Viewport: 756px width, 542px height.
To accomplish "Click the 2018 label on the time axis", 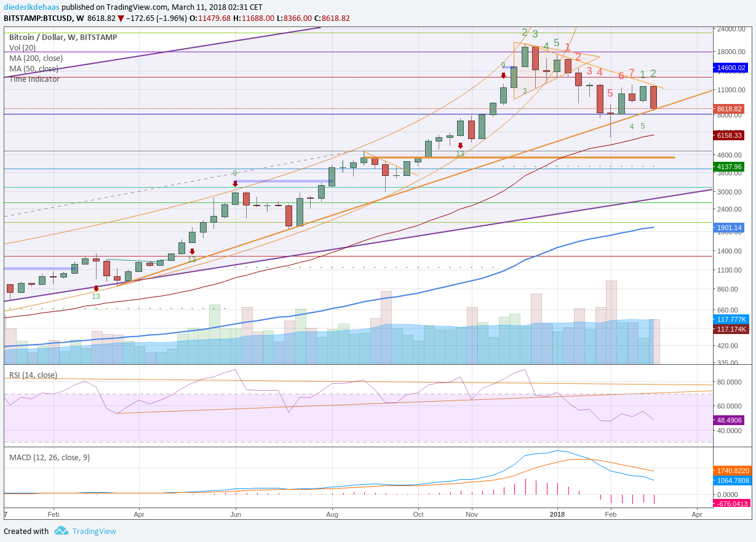I will pos(557,514).
